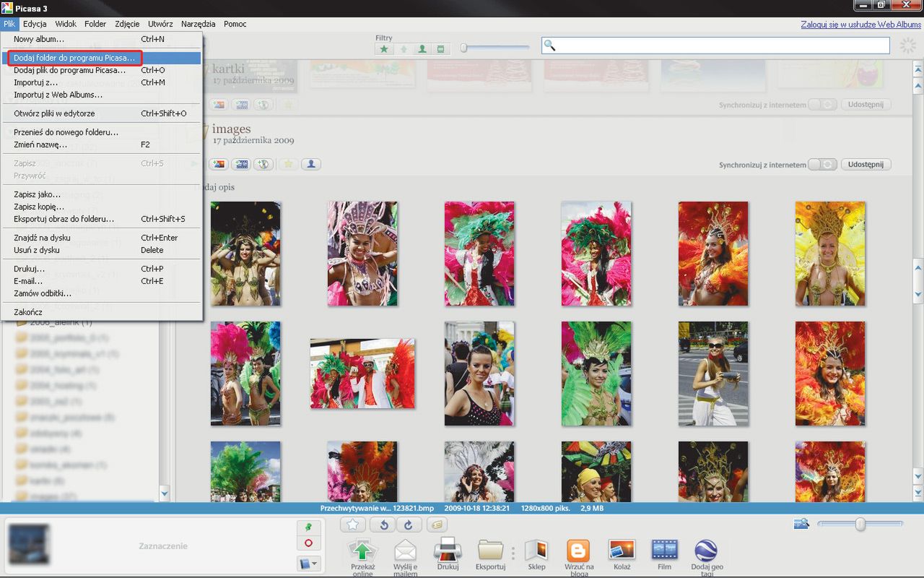Image resolution: width=924 pixels, height=578 pixels.
Task: Choose Zamów odbitki menu entry
Action: [102, 293]
